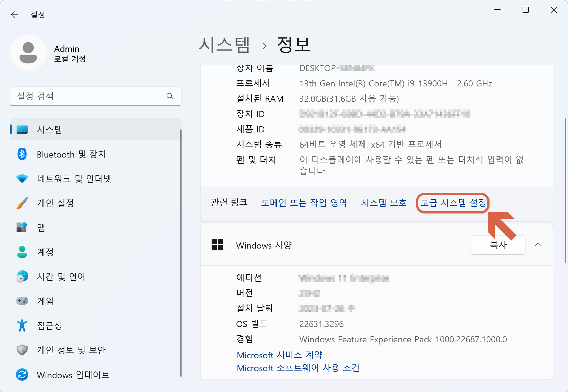Screen dimensions: 568x392
Task: Click the 로컬 계정 label
Action: [x=70, y=59]
